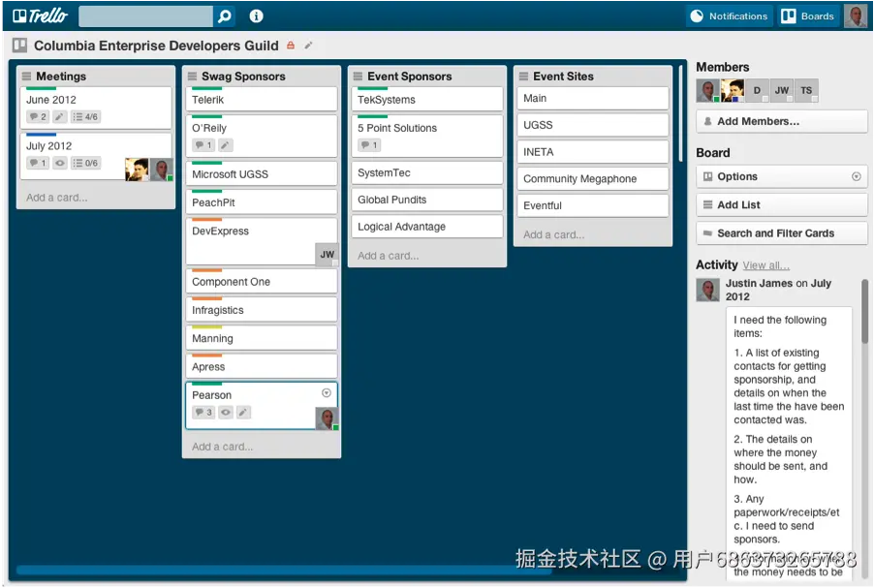Viewport: 874px width, 588px height.
Task: Click the board icon beside the title
Action: coord(20,46)
